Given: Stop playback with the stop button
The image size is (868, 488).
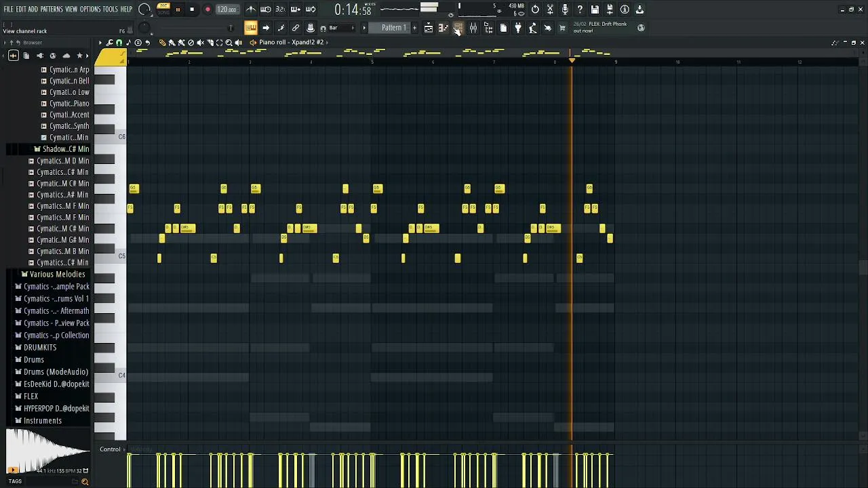Looking at the screenshot, I should coord(192,9).
